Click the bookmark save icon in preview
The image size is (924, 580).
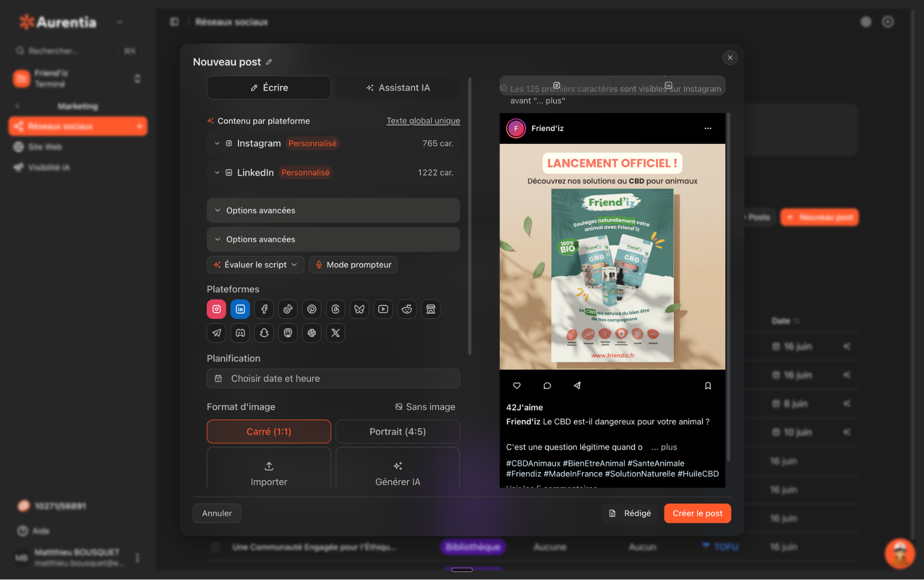coord(708,386)
